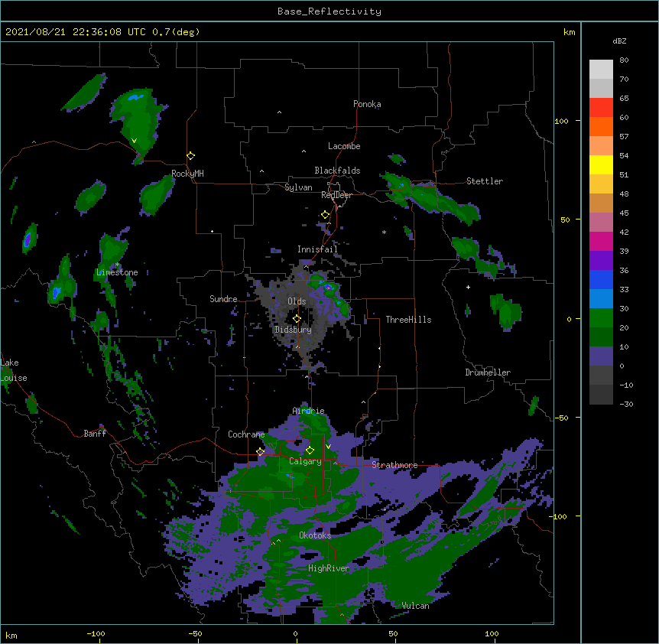Click the magenta-core cell west of Limestone
659x644 pixels.
(28, 239)
